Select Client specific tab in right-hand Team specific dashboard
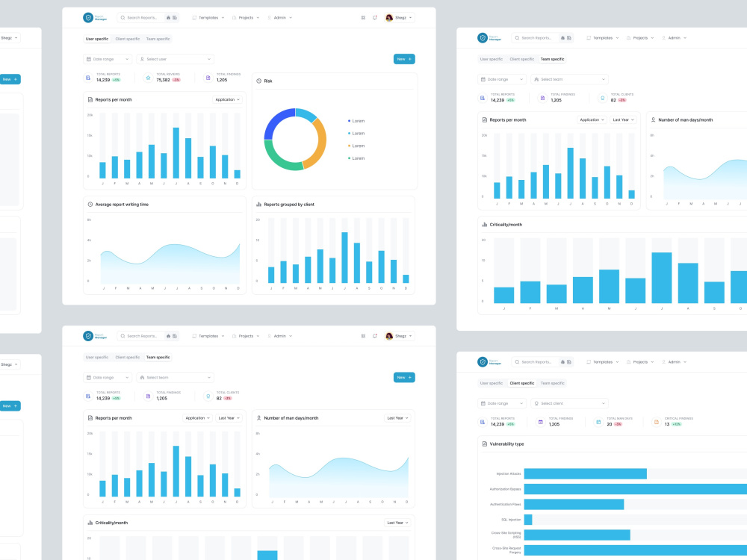The height and width of the screenshot is (560, 747). click(522, 59)
